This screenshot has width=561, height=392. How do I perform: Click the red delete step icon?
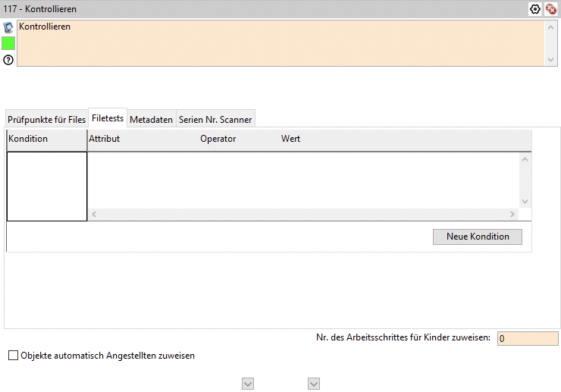point(551,10)
